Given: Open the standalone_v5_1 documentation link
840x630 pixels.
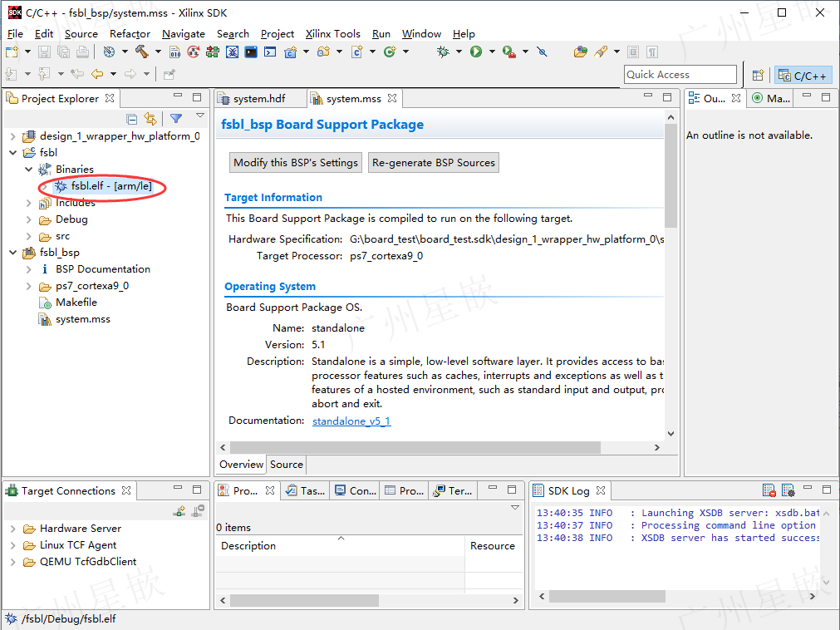Looking at the screenshot, I should coord(351,421).
